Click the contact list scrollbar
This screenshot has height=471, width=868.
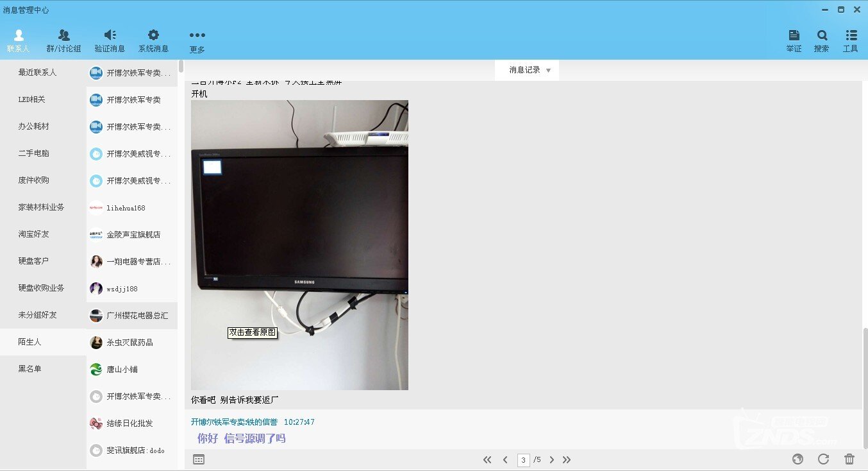pyautogui.click(x=181, y=66)
